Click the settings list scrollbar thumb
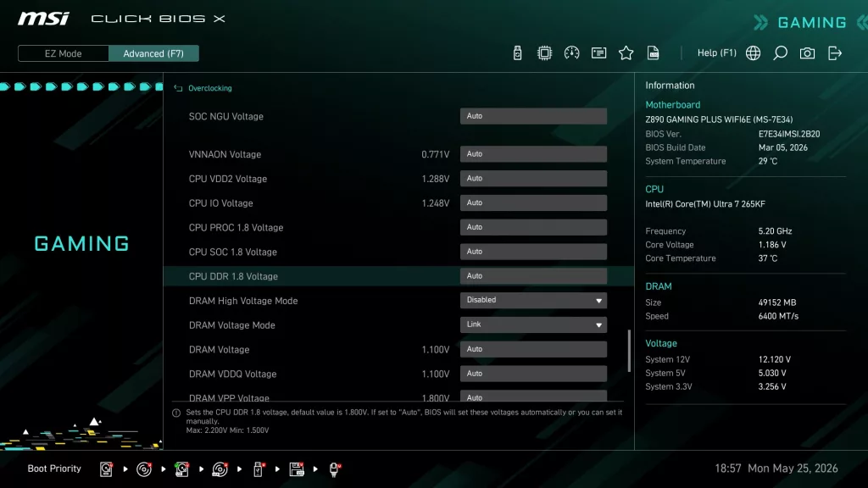The width and height of the screenshot is (868, 488). [629, 351]
